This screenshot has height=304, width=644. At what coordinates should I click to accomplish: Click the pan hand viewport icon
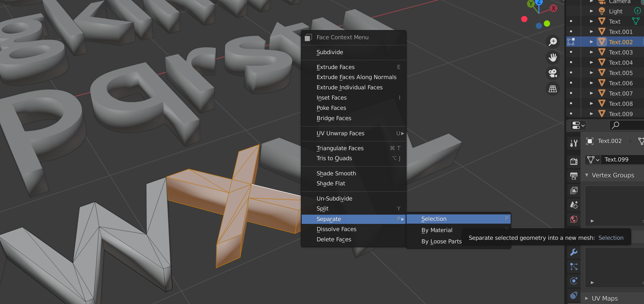pos(553,58)
